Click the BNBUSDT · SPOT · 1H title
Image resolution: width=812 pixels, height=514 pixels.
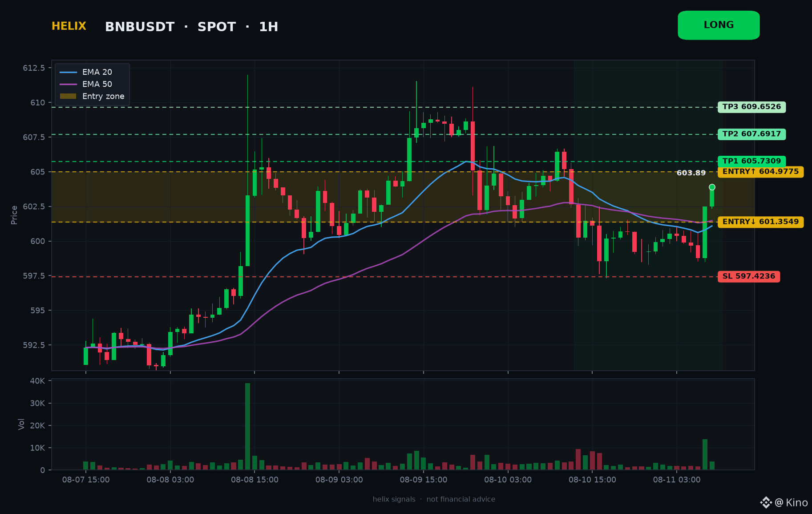(x=192, y=27)
